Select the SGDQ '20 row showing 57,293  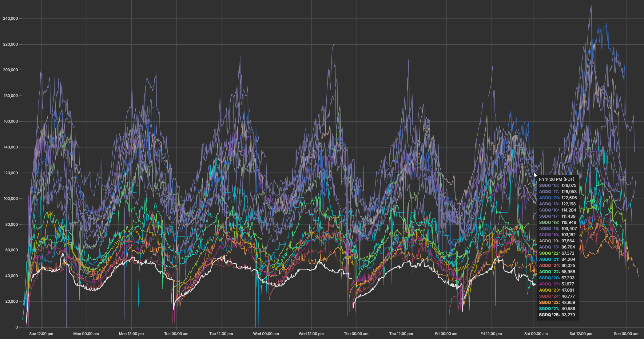557,278
